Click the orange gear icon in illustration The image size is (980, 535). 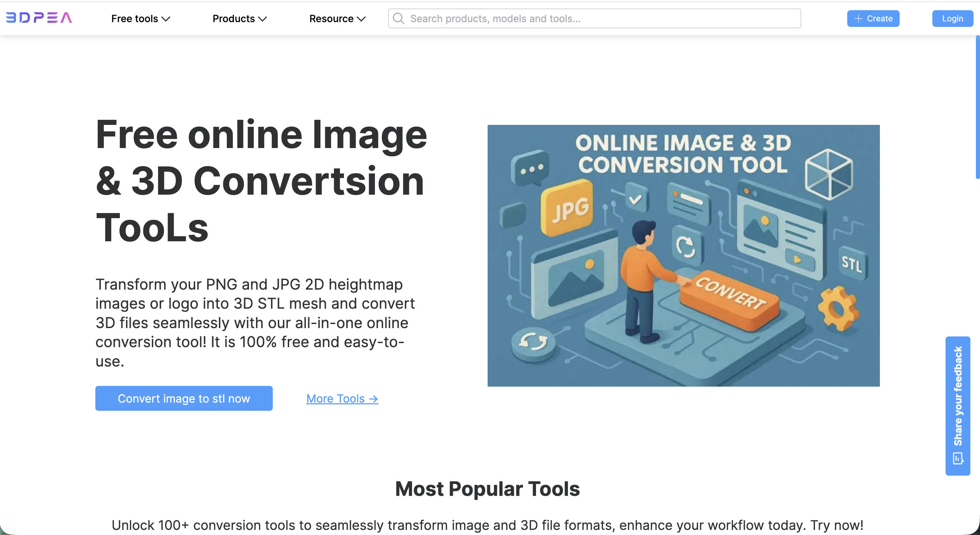click(x=838, y=308)
